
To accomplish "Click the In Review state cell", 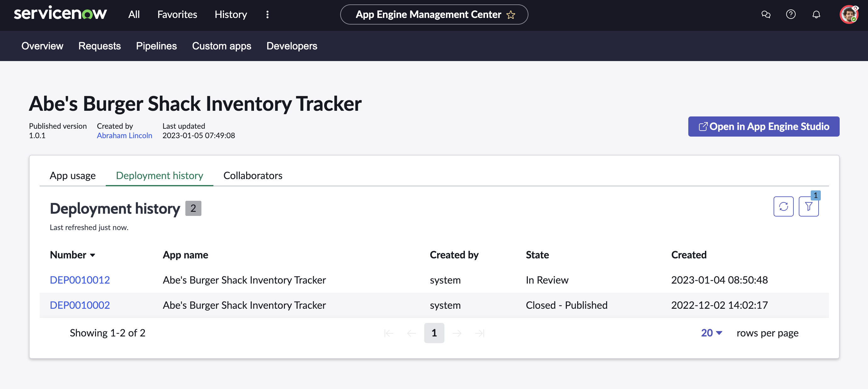I will click(x=547, y=280).
